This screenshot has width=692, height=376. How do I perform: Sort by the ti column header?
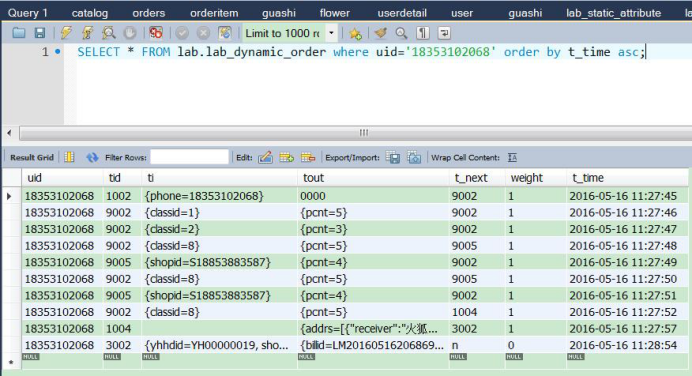pos(220,178)
